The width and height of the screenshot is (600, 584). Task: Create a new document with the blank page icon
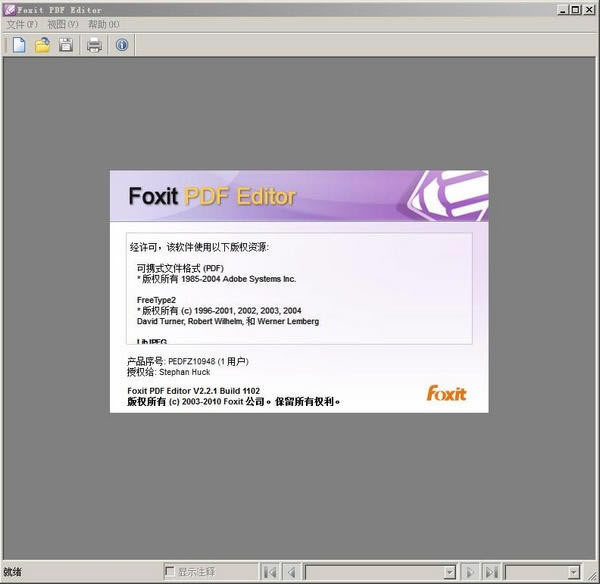(x=19, y=45)
